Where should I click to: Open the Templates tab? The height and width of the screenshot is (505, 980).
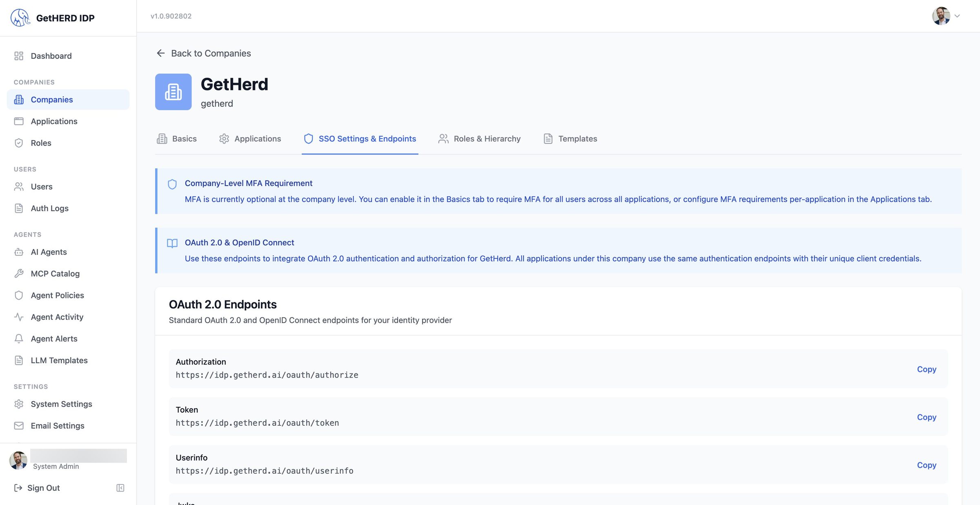click(570, 139)
